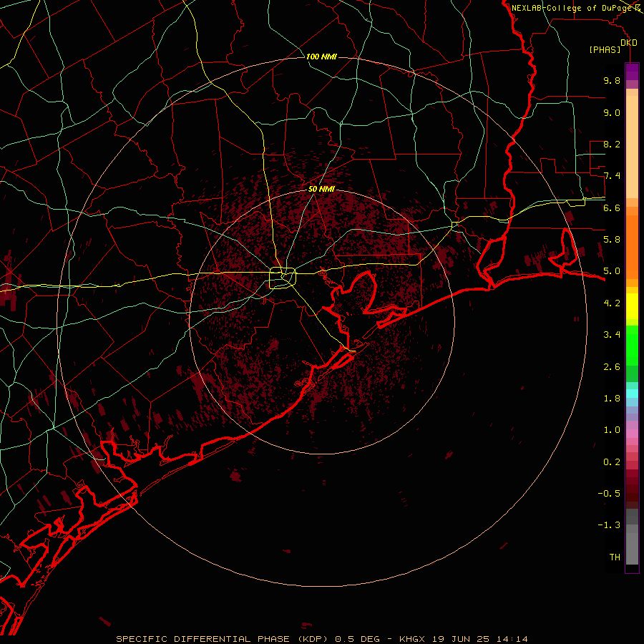Click the TH threshold label
644x644 pixels.
pos(615,557)
